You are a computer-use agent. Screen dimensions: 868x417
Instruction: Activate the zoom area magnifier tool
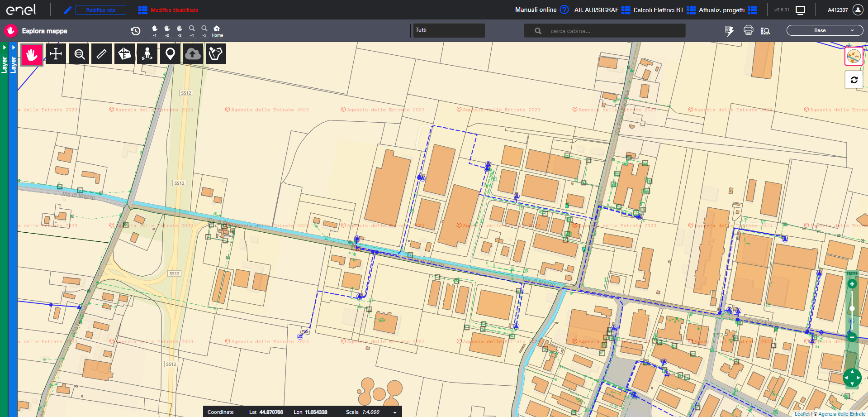pyautogui.click(x=79, y=54)
